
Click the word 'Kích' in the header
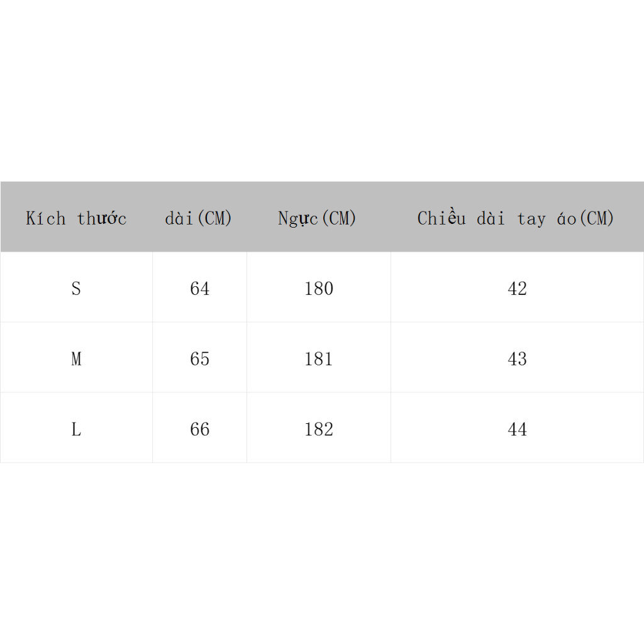[45, 219]
